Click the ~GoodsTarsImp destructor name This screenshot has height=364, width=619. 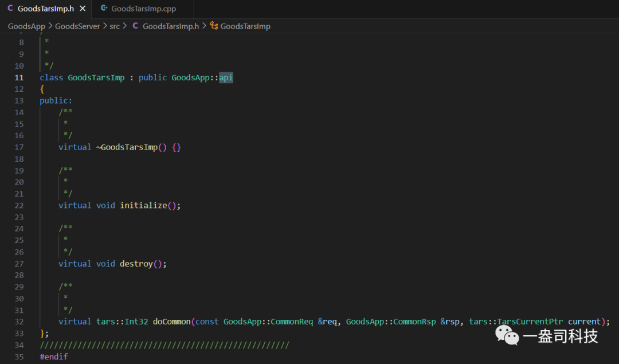click(127, 147)
